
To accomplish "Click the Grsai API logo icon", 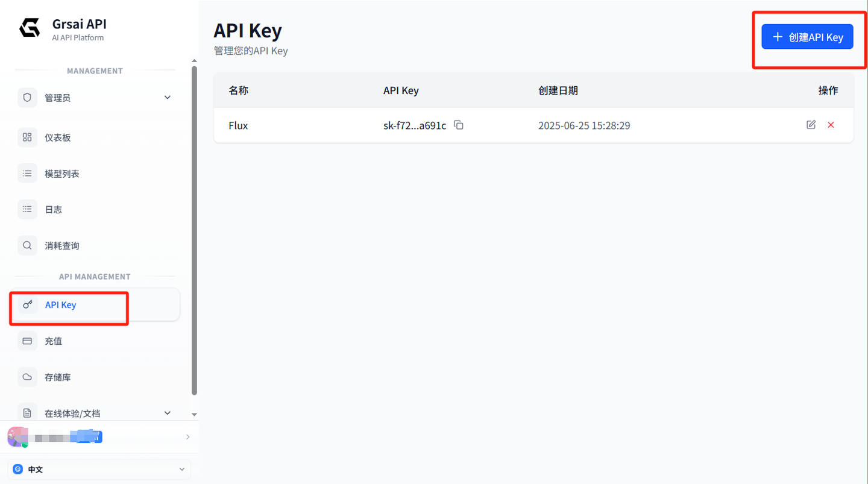I will 30,28.
